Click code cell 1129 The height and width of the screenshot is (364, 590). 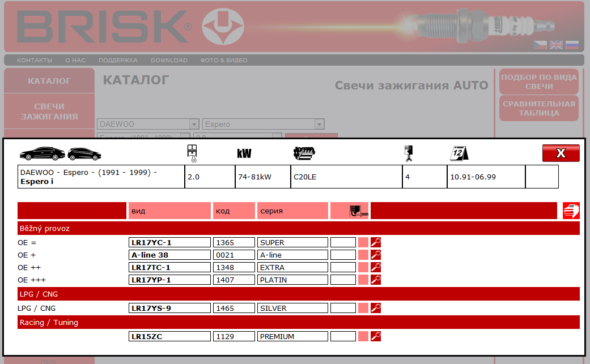click(x=234, y=336)
